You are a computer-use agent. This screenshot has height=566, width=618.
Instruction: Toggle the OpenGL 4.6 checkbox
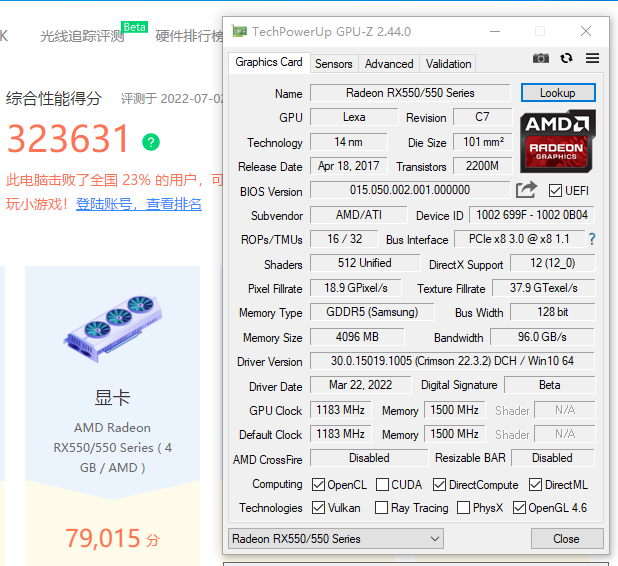(519, 508)
